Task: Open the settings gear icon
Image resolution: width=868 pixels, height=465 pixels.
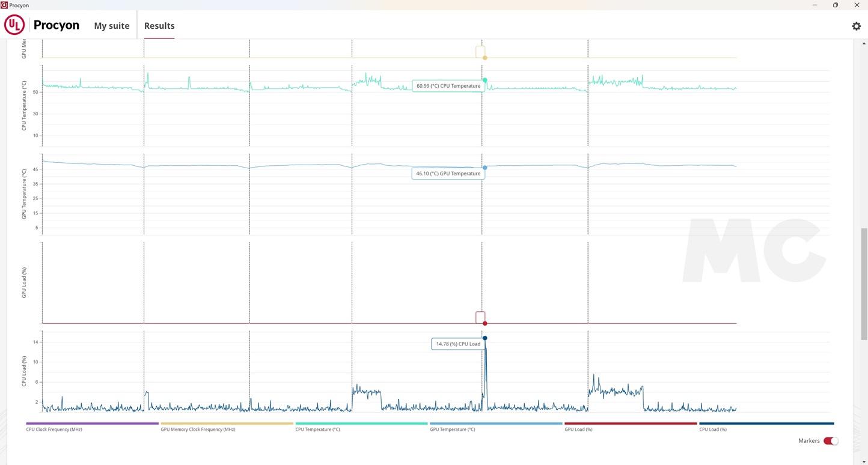Action: [x=856, y=26]
